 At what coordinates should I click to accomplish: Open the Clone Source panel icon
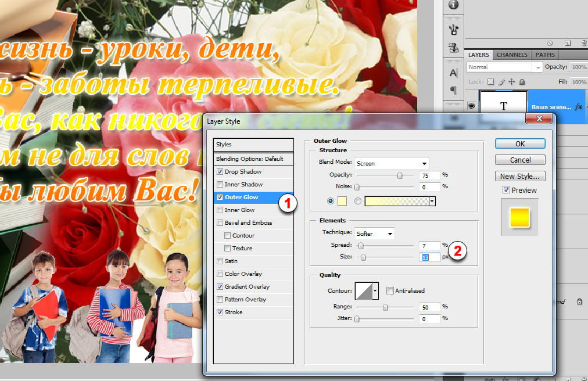[x=453, y=47]
